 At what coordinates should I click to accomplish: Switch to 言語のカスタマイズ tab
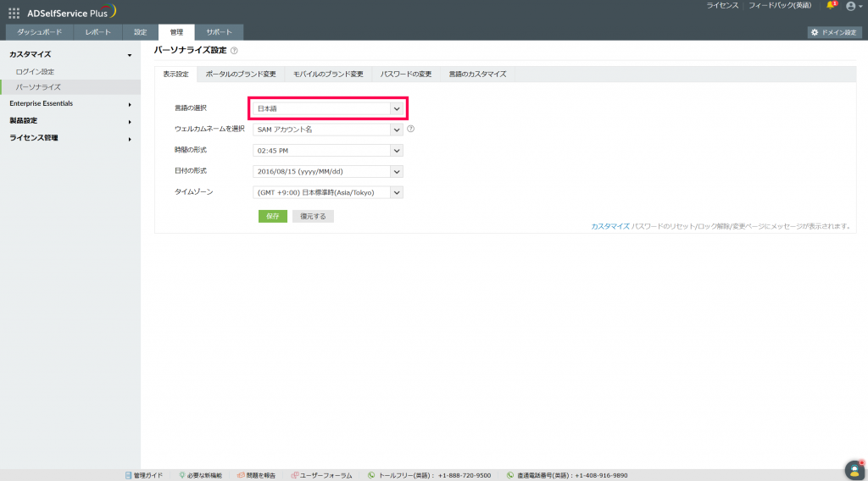tap(477, 74)
